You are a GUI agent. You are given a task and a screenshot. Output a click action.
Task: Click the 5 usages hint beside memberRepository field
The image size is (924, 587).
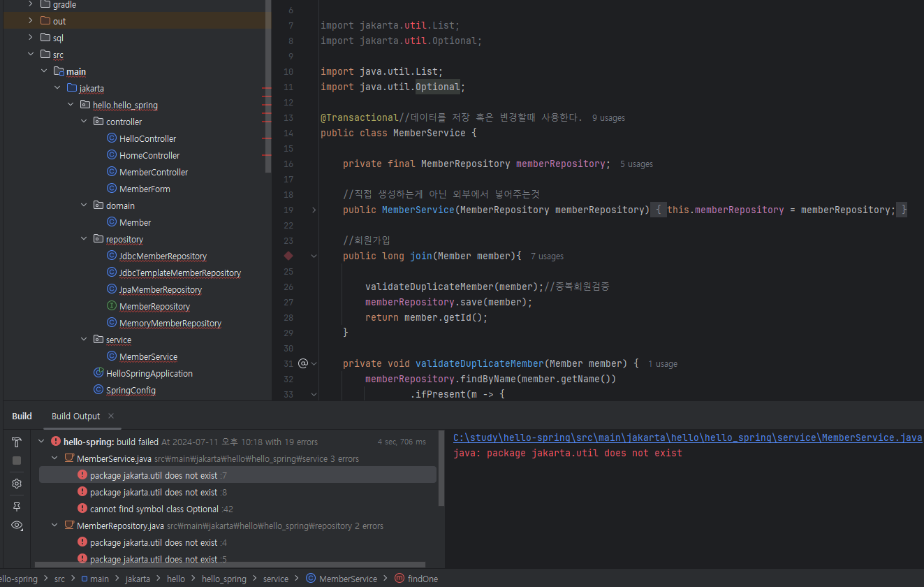pyautogui.click(x=636, y=164)
